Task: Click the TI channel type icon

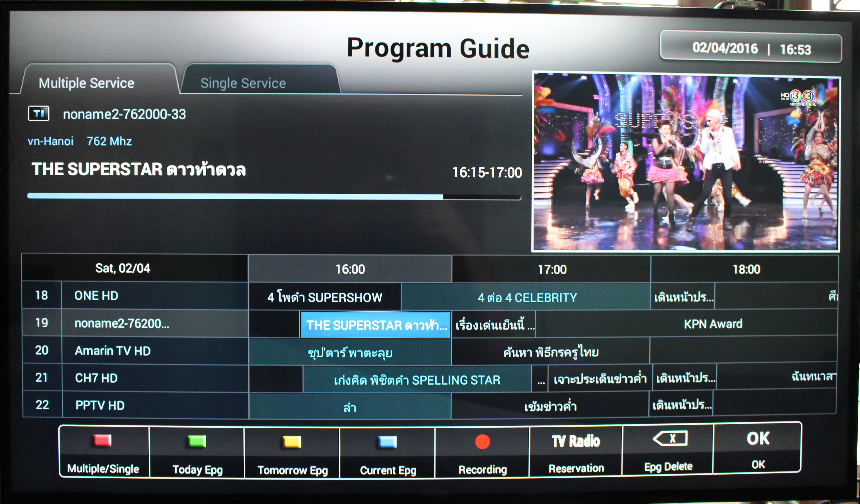Action: 39,114
